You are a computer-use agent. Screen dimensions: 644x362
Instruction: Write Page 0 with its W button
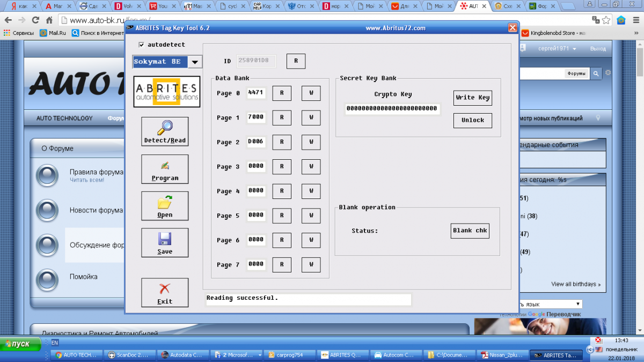(311, 93)
